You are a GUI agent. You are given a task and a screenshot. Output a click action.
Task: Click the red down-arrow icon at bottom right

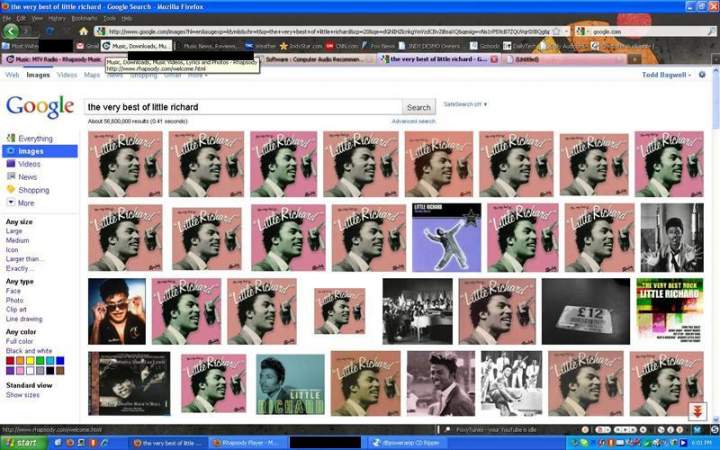[x=697, y=411]
